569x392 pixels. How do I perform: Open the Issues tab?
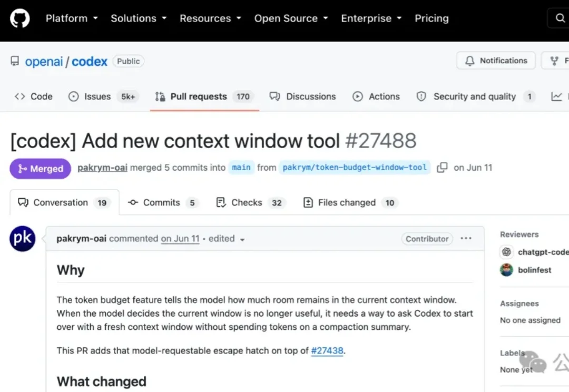pos(103,96)
